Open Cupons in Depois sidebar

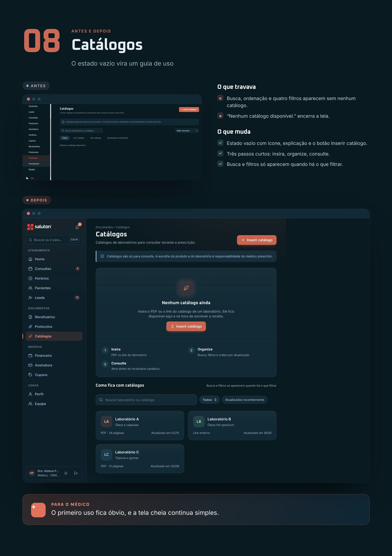54,375
